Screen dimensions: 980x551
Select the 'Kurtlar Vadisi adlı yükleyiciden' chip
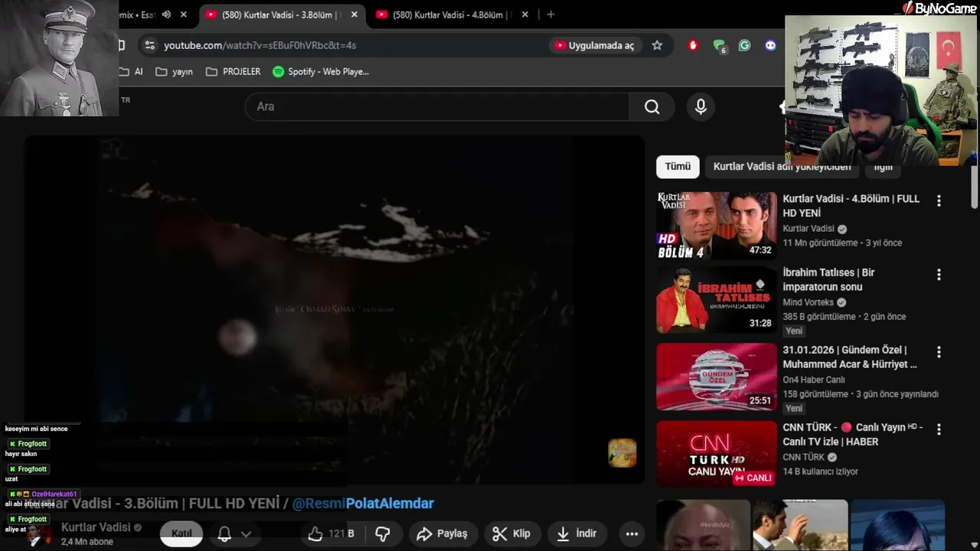782,166
